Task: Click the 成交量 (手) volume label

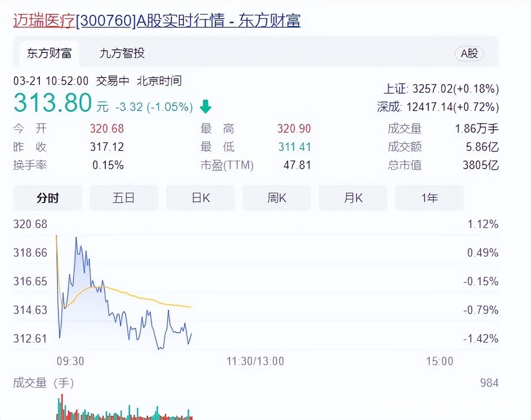Action: [43, 383]
